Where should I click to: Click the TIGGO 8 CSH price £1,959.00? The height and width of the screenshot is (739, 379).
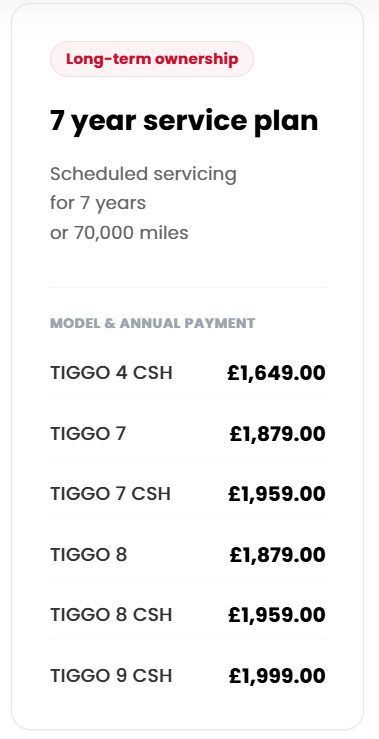277,615
